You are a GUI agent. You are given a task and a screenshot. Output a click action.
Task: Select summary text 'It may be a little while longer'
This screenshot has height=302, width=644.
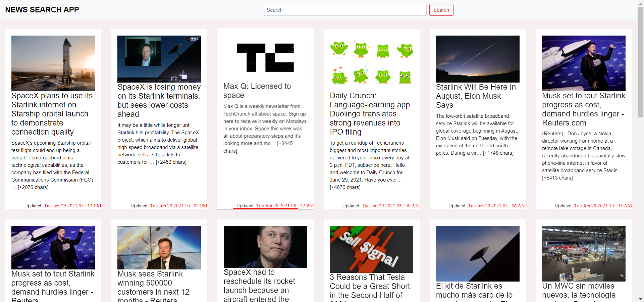[x=158, y=143]
